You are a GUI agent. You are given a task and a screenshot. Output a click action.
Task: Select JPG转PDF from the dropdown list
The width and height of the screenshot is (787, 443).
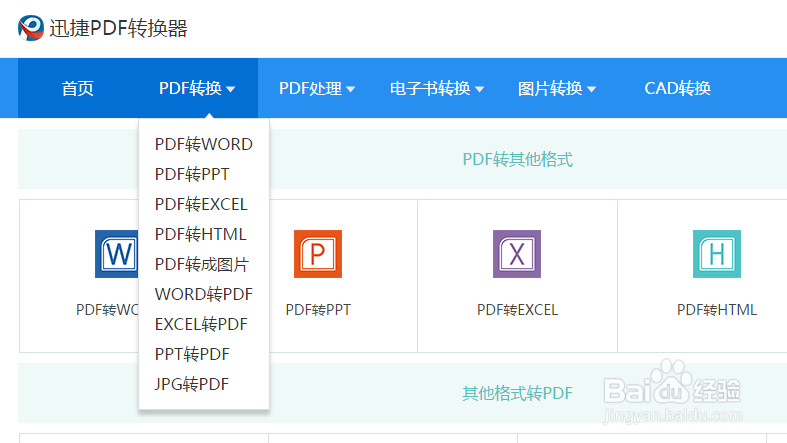point(192,384)
